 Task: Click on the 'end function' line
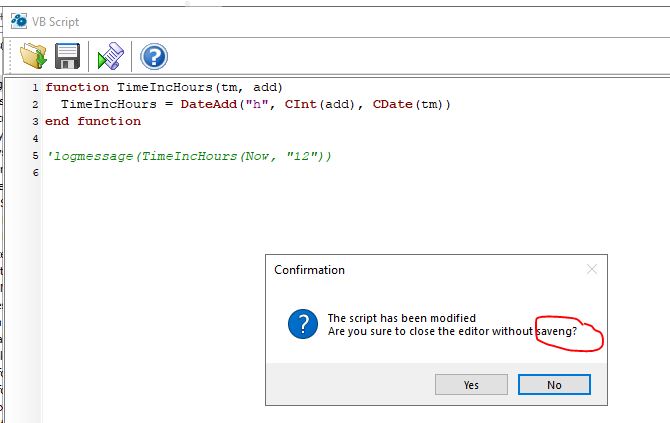(x=93, y=121)
